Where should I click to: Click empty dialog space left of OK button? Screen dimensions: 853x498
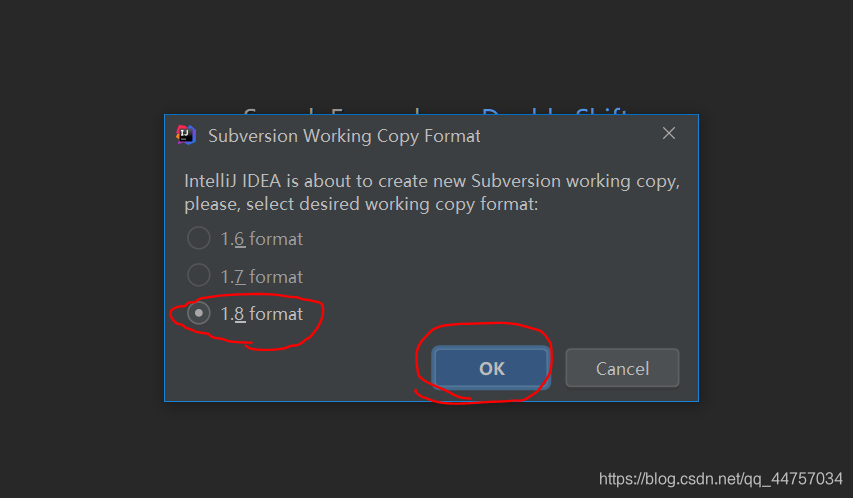[300, 368]
